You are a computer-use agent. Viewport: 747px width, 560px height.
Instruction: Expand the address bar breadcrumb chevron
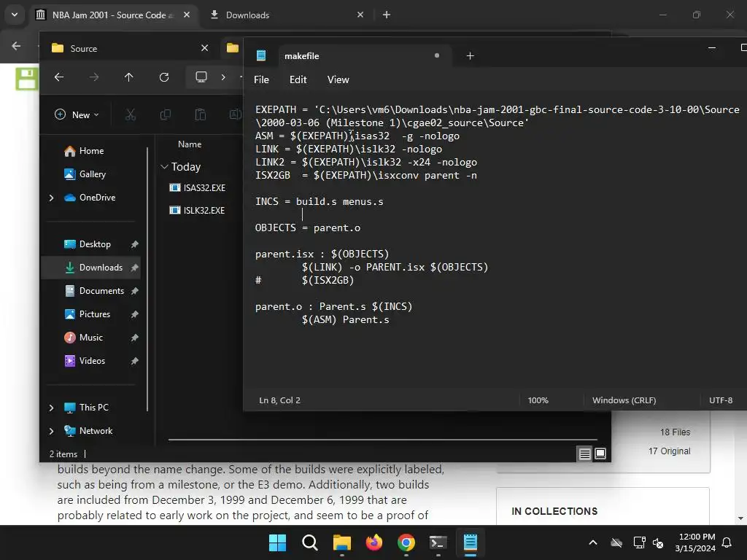pyautogui.click(x=223, y=77)
